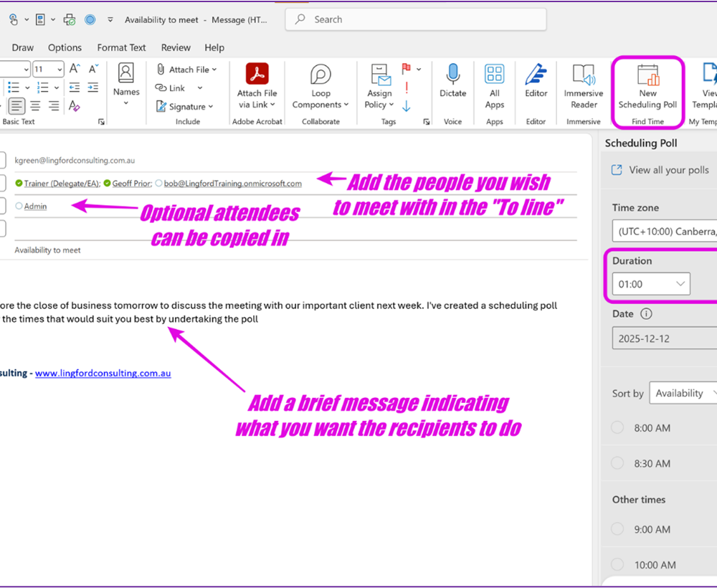
Task: Launch Immersive Reader from the ribbon
Action: pyautogui.click(x=583, y=75)
